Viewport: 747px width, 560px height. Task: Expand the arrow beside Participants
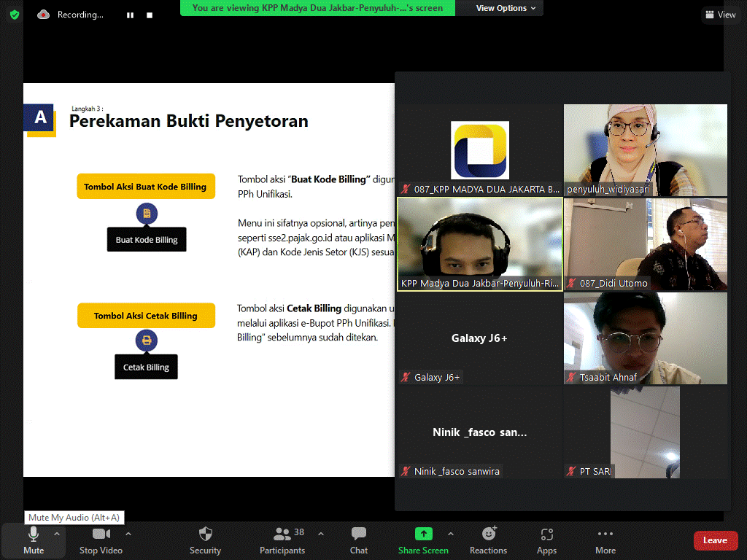click(321, 533)
